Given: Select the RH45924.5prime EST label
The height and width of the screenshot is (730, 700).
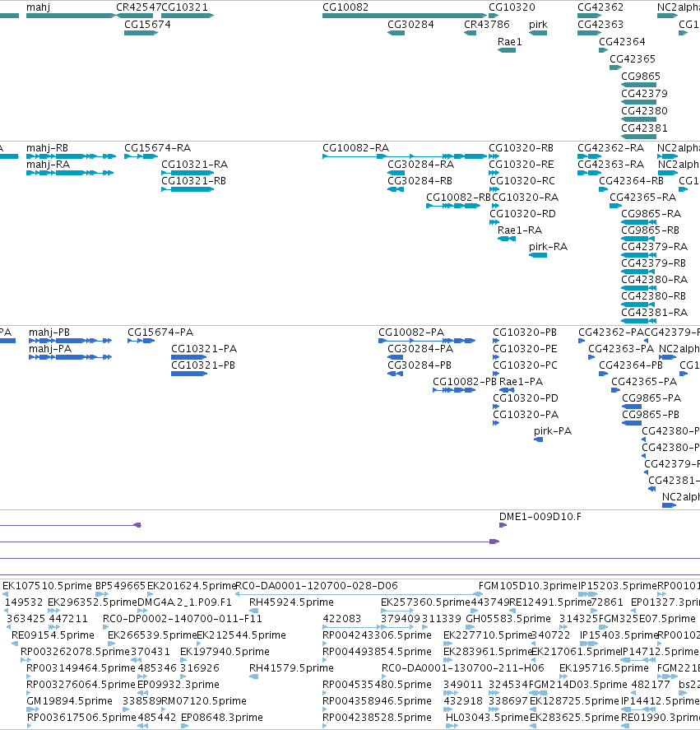Looking at the screenshot, I should 291,602.
